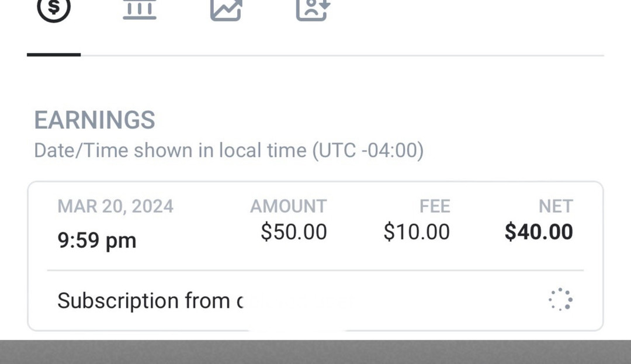Open the dollar-sign earnings tab icon

pos(54,8)
